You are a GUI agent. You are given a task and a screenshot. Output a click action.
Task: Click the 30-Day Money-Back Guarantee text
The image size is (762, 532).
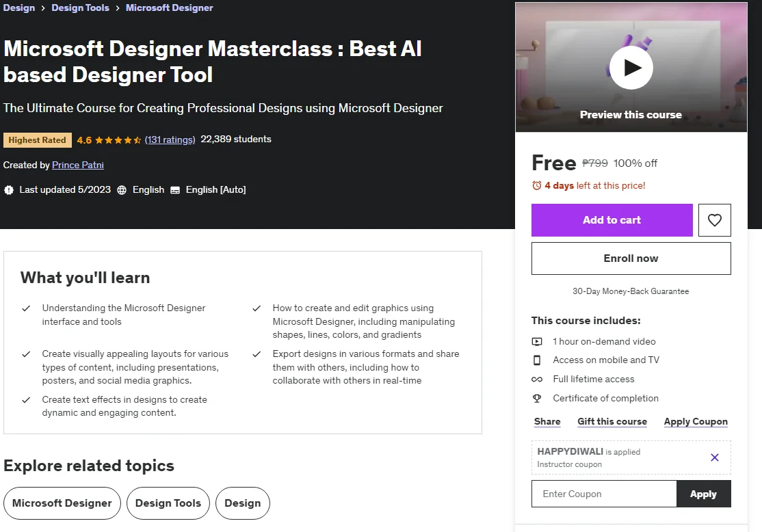[x=631, y=291]
